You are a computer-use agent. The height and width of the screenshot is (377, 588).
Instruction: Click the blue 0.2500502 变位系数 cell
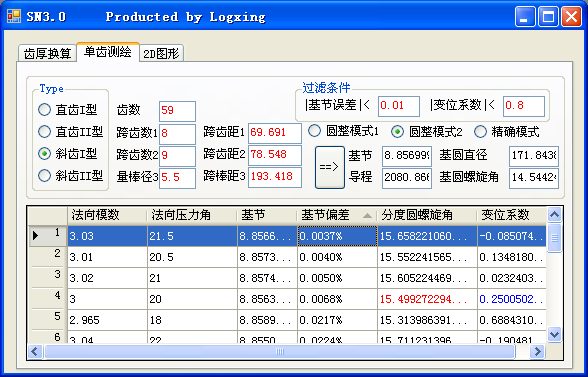[x=512, y=299]
